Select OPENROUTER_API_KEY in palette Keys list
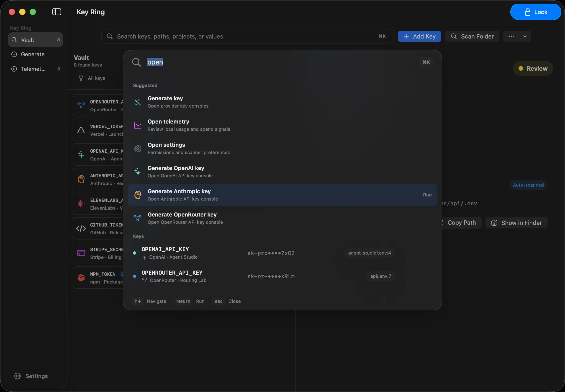Viewport: 565px width, 392px height. 282,276
